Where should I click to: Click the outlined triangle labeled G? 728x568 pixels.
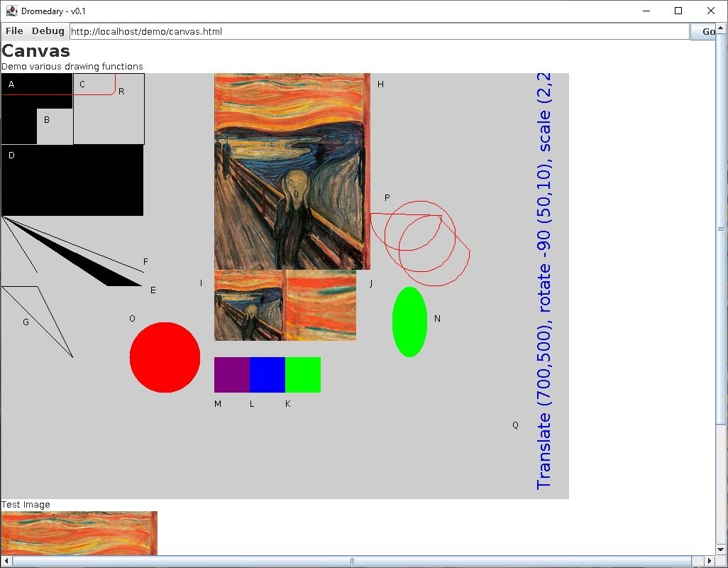pyautogui.click(x=37, y=322)
